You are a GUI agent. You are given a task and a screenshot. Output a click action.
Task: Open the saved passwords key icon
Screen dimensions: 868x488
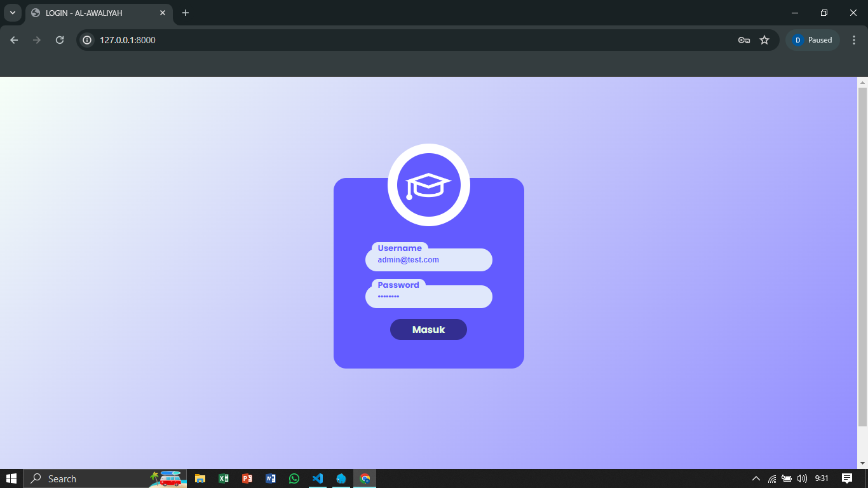743,40
